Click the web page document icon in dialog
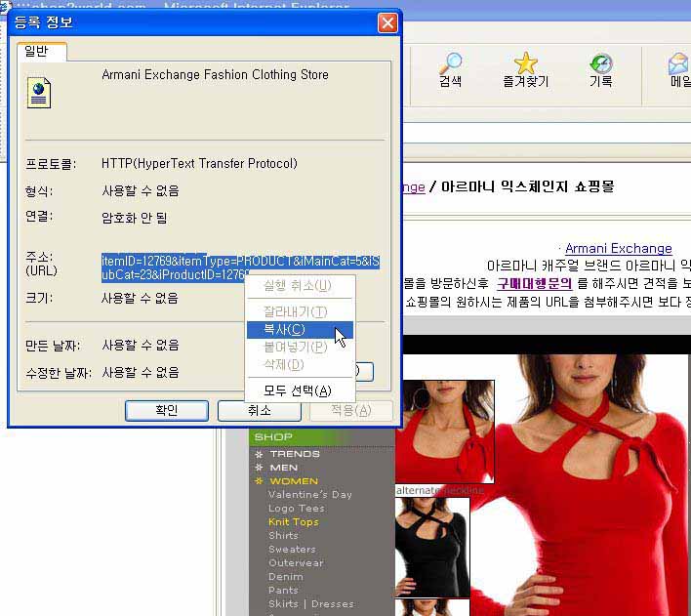This screenshot has height=616, width=691. (x=40, y=93)
